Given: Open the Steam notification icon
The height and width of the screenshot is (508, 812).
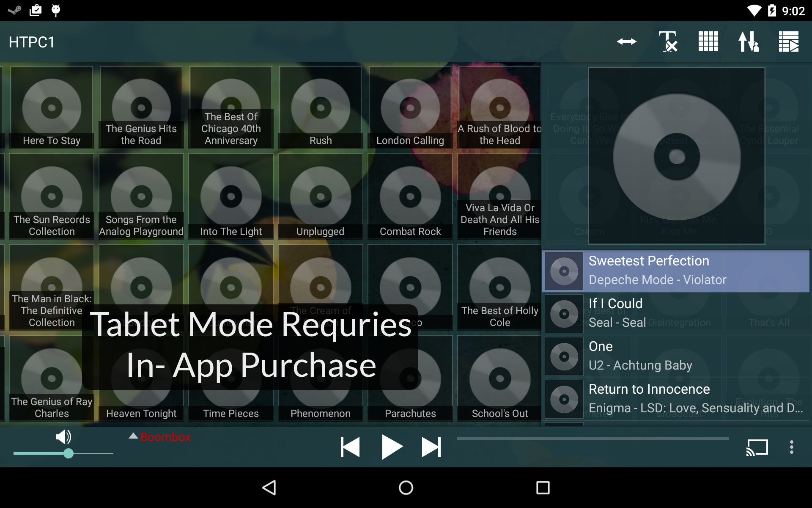Looking at the screenshot, I should pyautogui.click(x=15, y=10).
